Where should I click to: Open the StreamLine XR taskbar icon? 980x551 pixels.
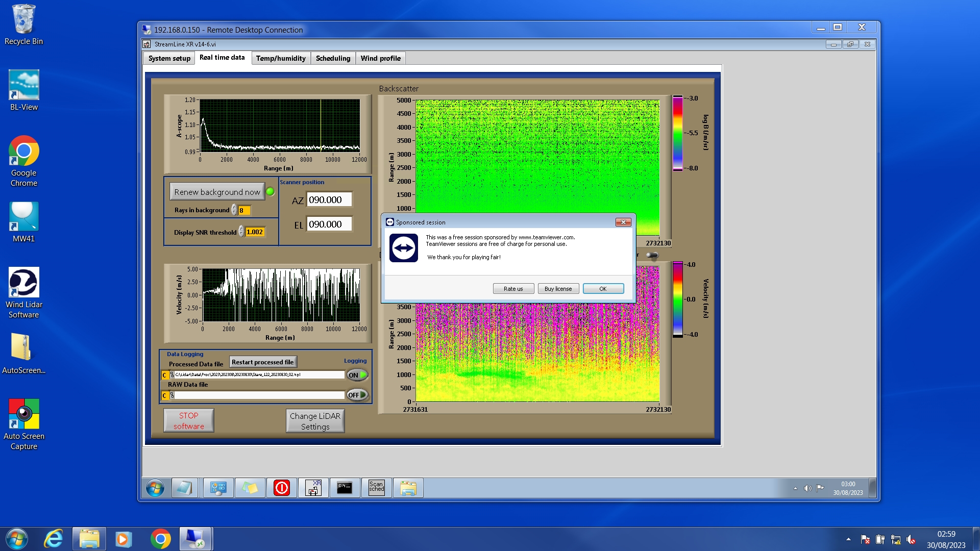point(313,488)
